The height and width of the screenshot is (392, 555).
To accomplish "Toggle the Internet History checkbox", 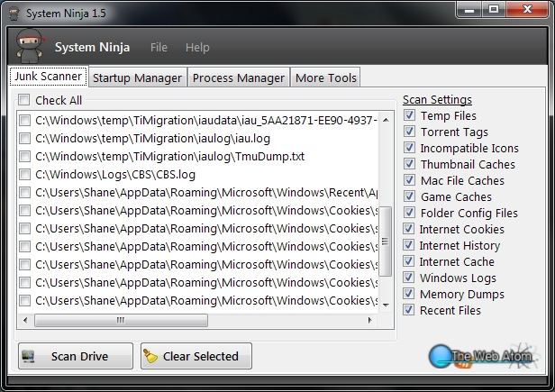I will pyautogui.click(x=409, y=245).
